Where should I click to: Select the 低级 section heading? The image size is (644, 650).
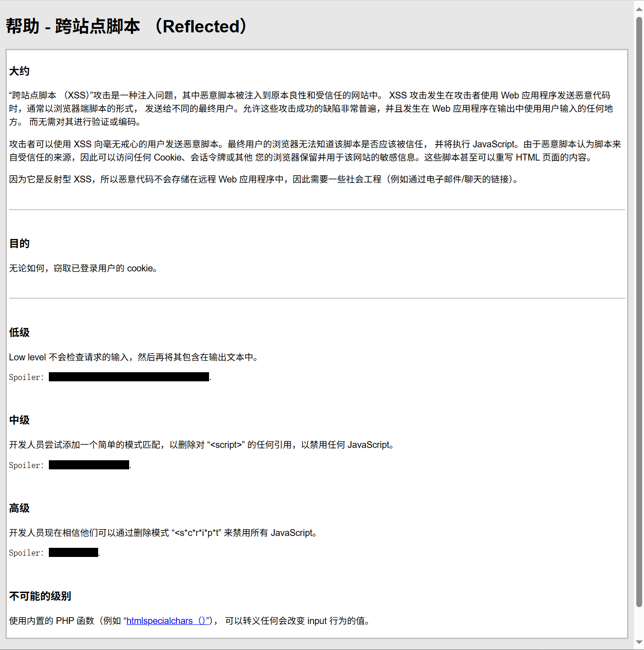point(19,333)
